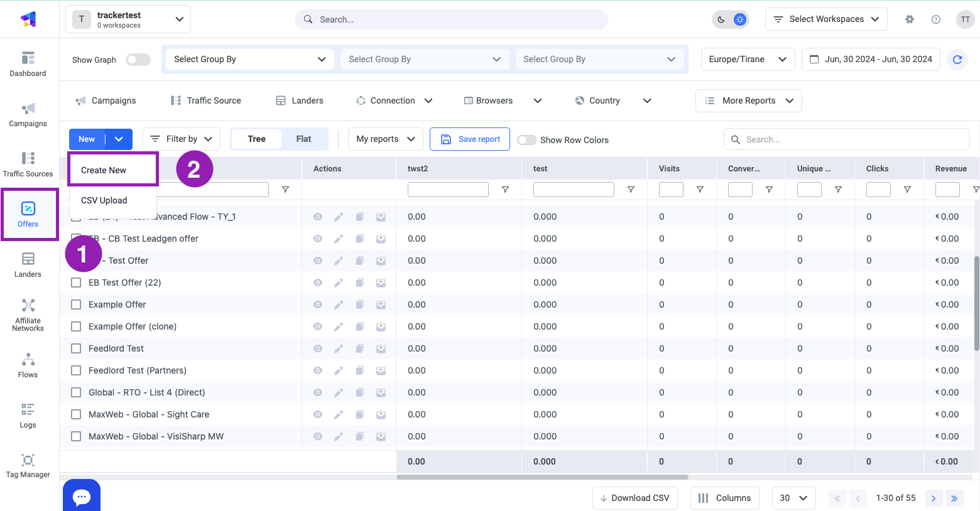Jump to last page double arrow
This screenshot has width=980, height=511.
click(x=954, y=498)
